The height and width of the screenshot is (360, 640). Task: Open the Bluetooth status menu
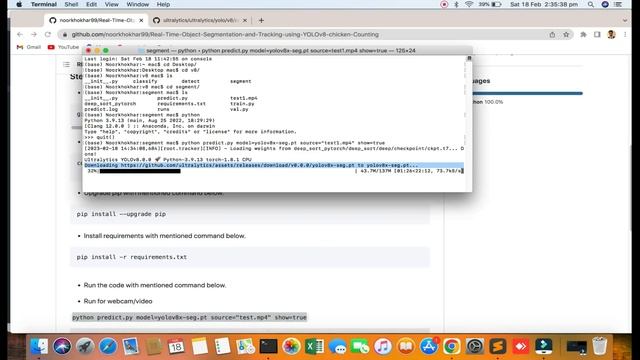(456, 4)
